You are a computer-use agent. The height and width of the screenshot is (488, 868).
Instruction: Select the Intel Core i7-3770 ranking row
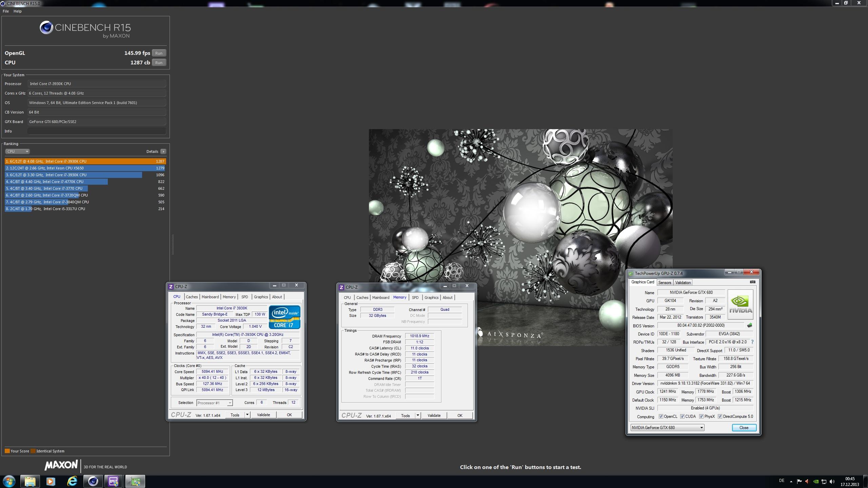point(85,188)
